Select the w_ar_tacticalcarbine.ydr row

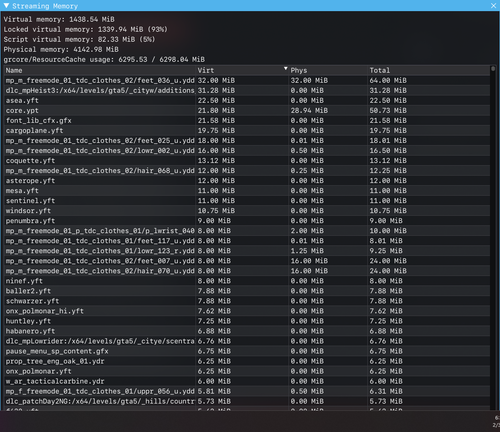coord(247,381)
